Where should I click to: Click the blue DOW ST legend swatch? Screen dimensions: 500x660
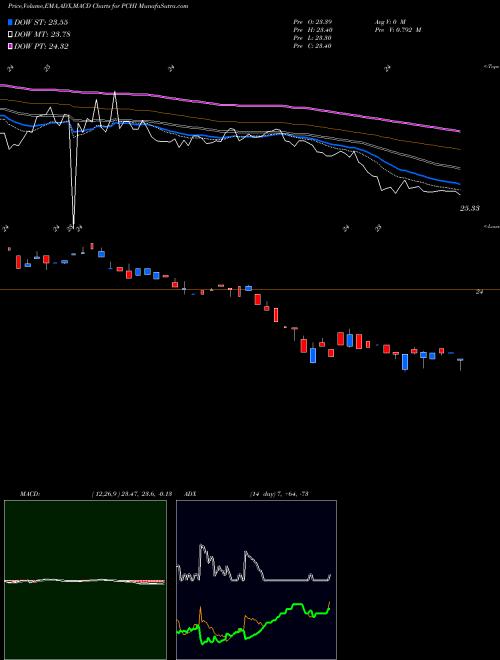pos(10,22)
